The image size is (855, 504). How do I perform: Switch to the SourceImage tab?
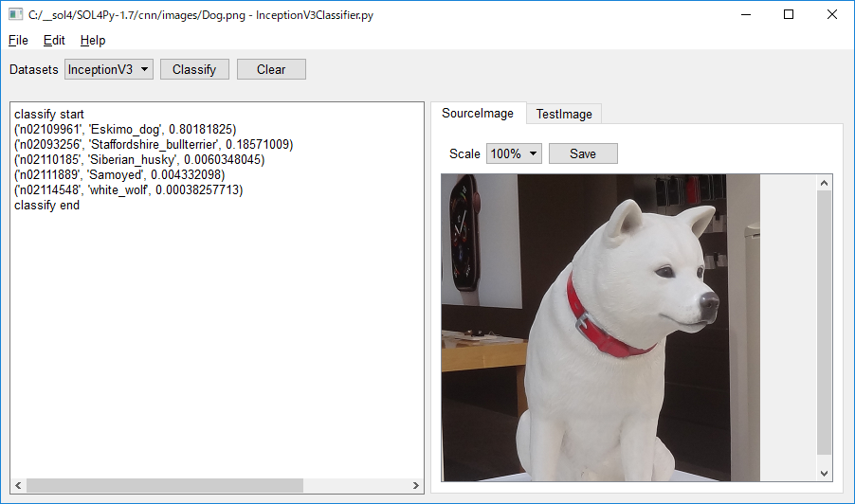pos(478,113)
